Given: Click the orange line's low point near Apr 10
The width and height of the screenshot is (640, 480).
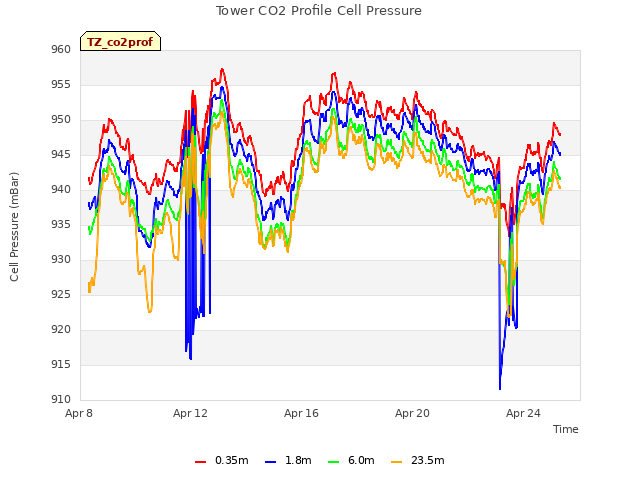Looking at the screenshot, I should pos(150,311).
